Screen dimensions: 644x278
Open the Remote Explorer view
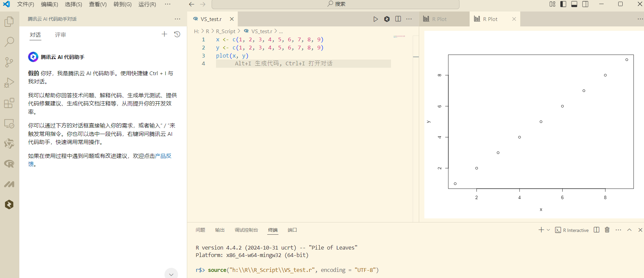point(9,123)
